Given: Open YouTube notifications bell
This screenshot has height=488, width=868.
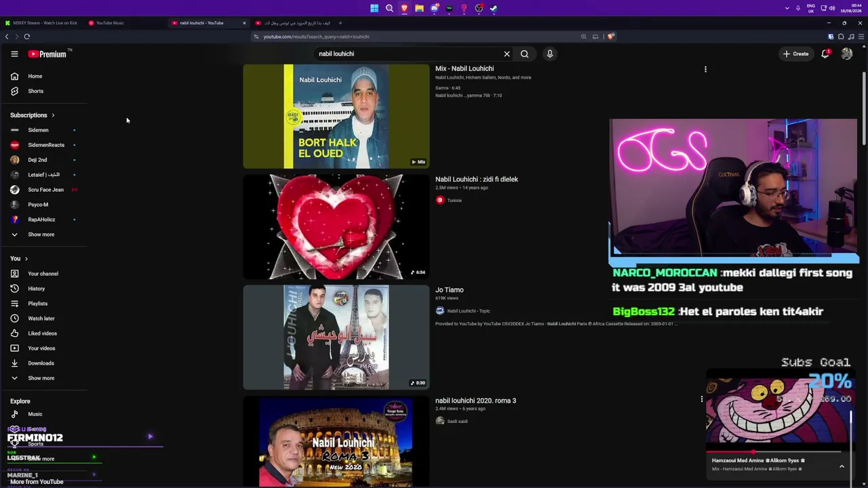Looking at the screenshot, I should click(825, 54).
